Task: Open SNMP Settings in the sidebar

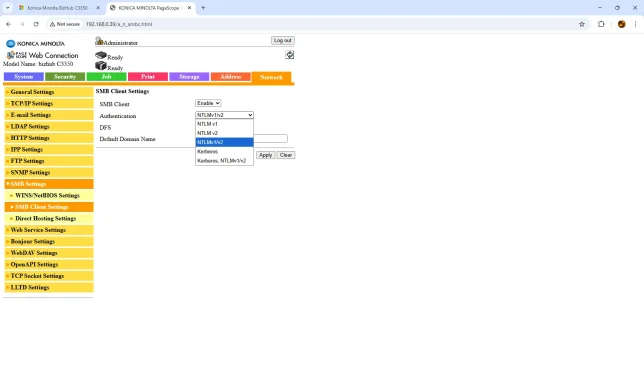Action: coord(49,172)
